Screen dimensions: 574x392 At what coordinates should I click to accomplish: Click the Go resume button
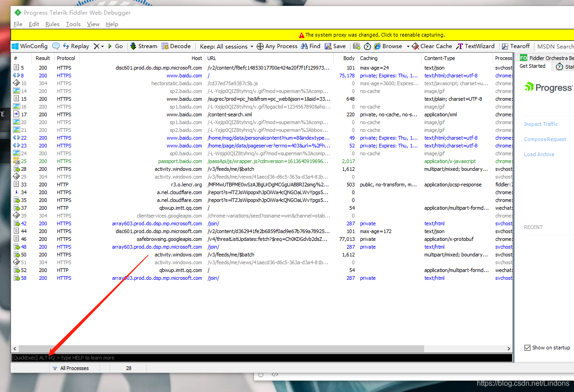(x=116, y=46)
